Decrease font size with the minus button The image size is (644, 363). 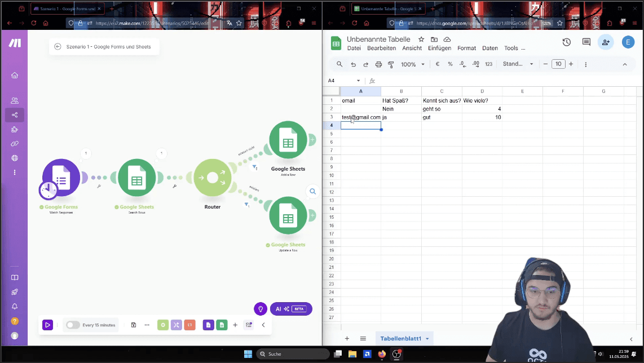tap(545, 64)
